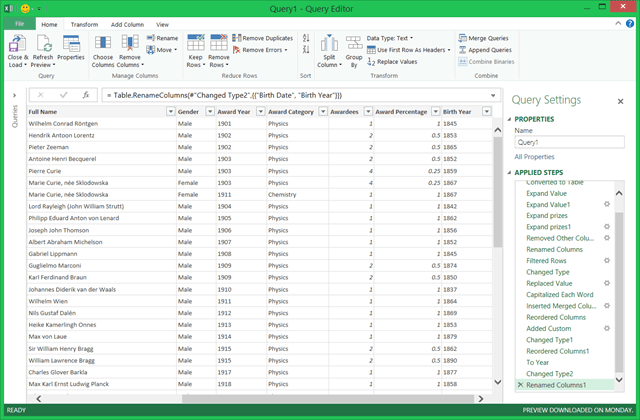Open query Properties in the ribbon
This screenshot has width=640, height=420.
[70, 45]
